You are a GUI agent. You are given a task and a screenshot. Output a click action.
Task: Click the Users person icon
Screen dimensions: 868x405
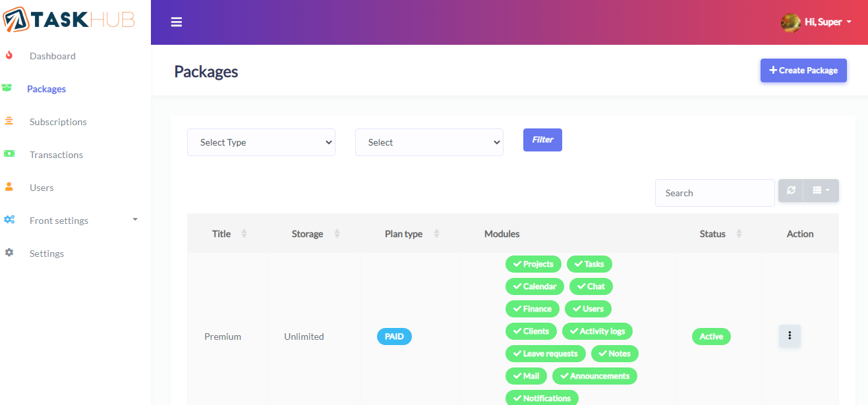(x=9, y=188)
